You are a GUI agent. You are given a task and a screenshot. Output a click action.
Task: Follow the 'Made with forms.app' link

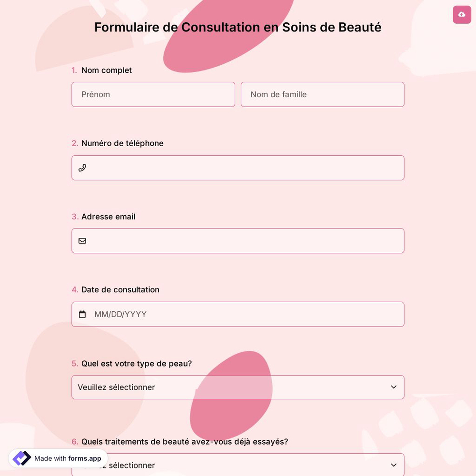(57, 458)
